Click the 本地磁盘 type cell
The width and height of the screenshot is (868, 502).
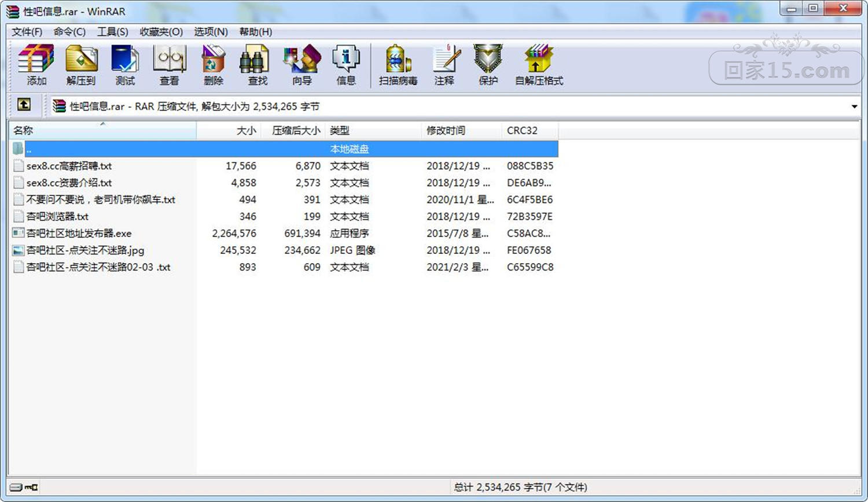tap(349, 149)
